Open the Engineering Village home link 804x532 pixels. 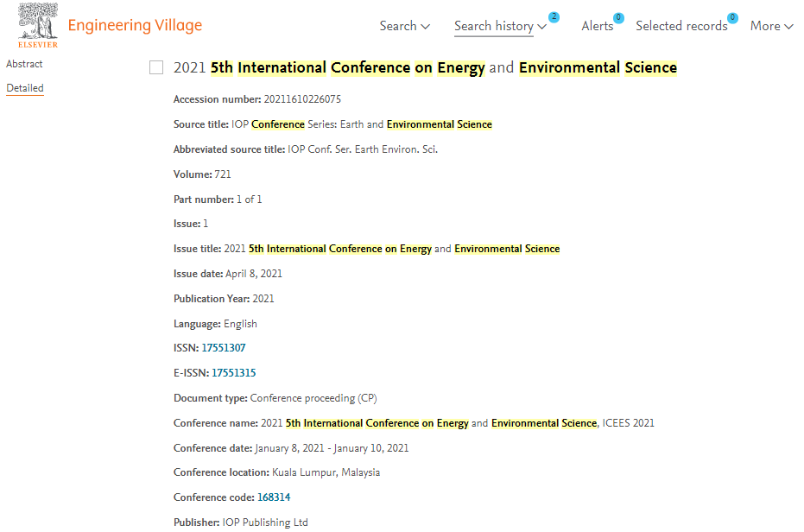[135, 25]
